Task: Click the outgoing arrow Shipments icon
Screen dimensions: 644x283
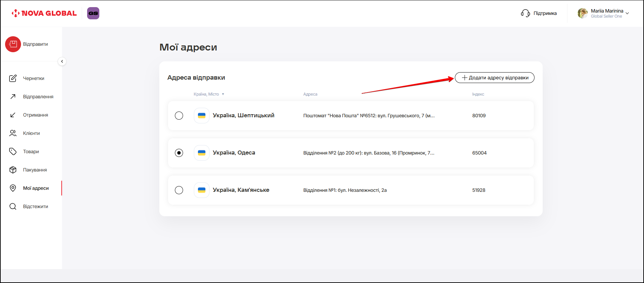Action: pyautogui.click(x=13, y=97)
